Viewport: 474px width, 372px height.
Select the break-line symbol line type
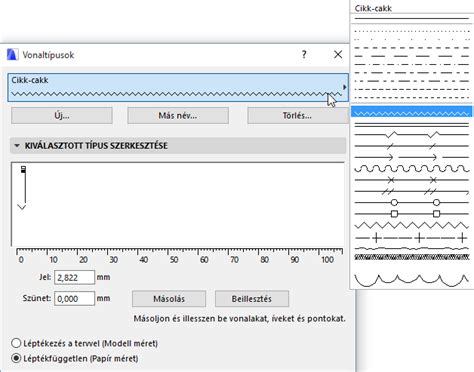point(412,135)
